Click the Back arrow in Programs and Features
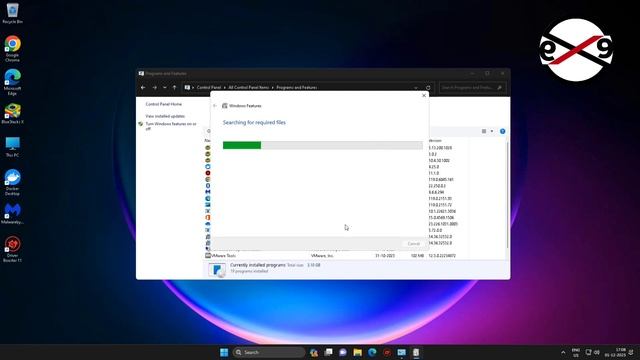The image size is (640, 360). (x=143, y=87)
